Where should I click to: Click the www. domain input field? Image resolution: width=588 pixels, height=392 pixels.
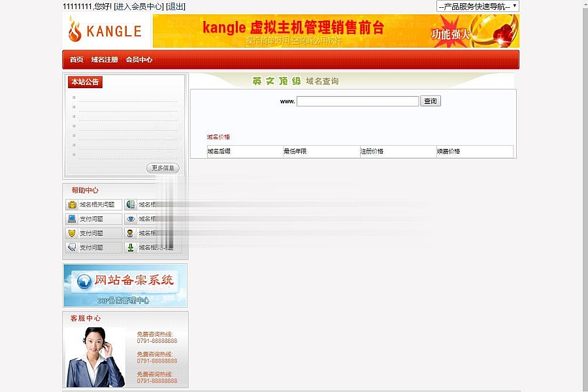(358, 101)
